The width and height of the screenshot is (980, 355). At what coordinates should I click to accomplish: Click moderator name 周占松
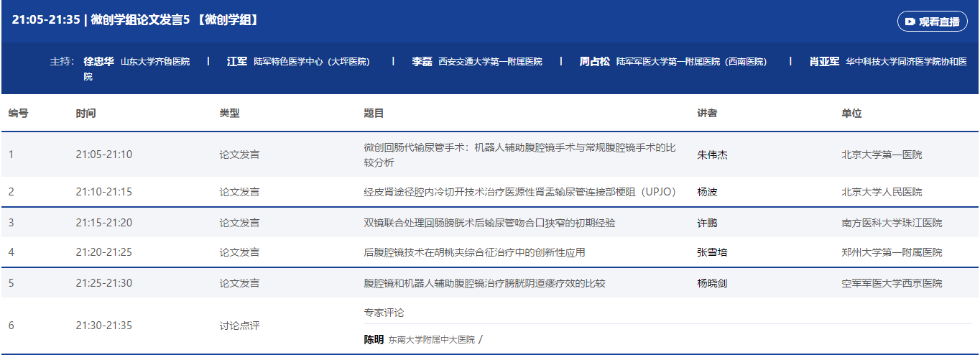click(594, 62)
